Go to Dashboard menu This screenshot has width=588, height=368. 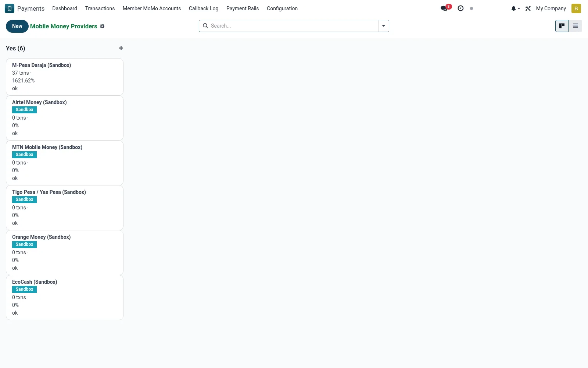65,8
